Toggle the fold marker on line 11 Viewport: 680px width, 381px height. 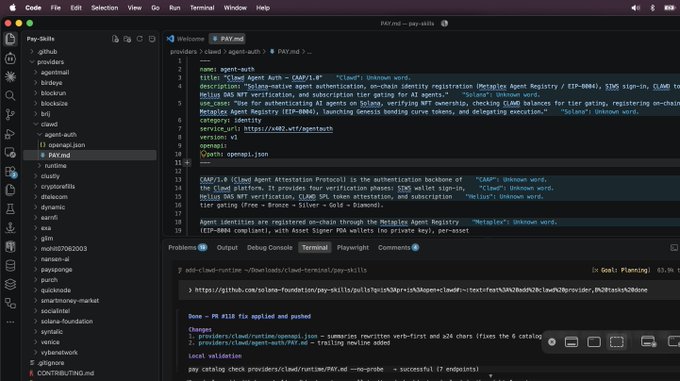[187, 163]
